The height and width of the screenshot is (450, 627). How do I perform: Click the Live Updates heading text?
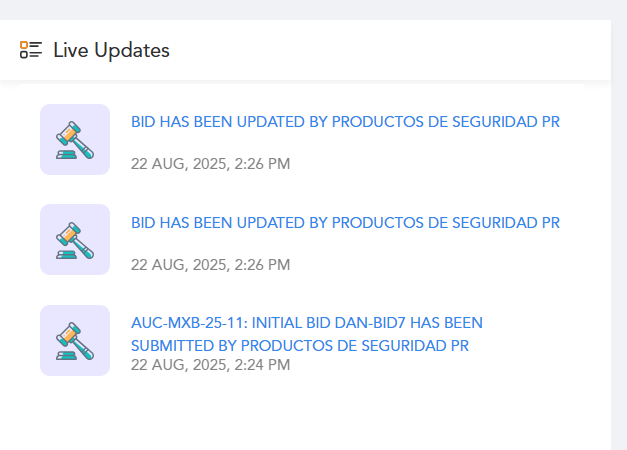pos(112,50)
